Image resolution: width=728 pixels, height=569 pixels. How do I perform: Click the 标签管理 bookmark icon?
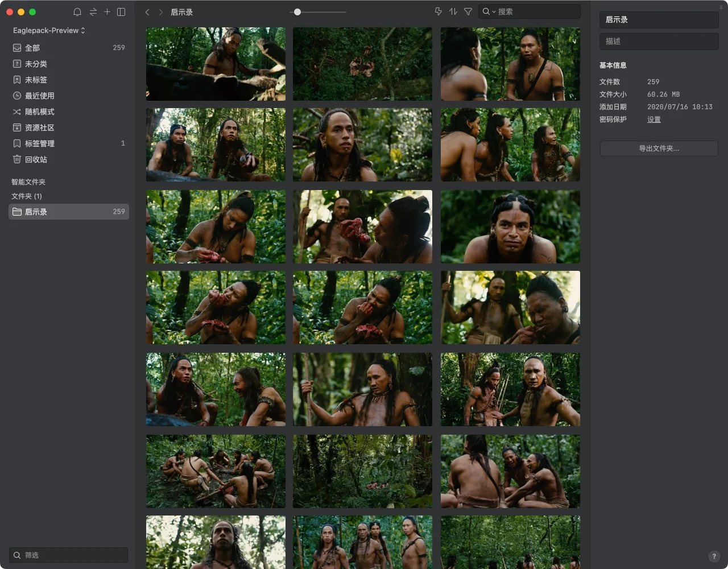(x=17, y=143)
